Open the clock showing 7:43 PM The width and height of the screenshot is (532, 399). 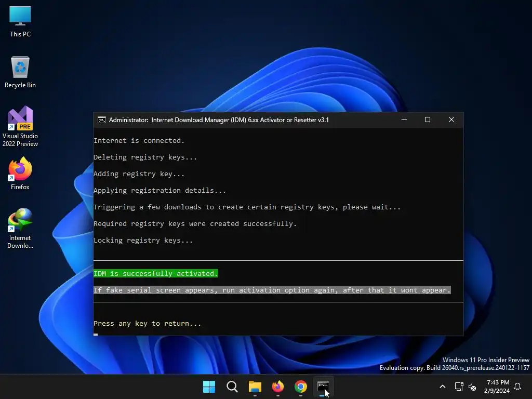[x=497, y=387]
